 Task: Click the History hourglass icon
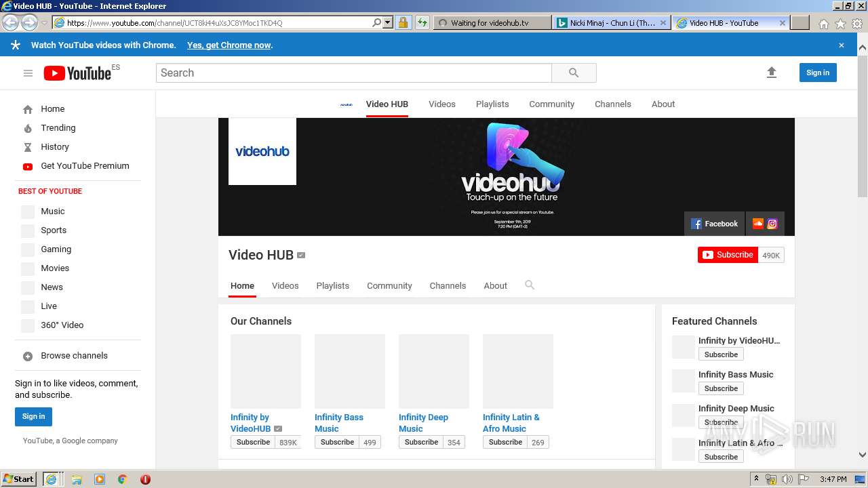[x=28, y=147]
